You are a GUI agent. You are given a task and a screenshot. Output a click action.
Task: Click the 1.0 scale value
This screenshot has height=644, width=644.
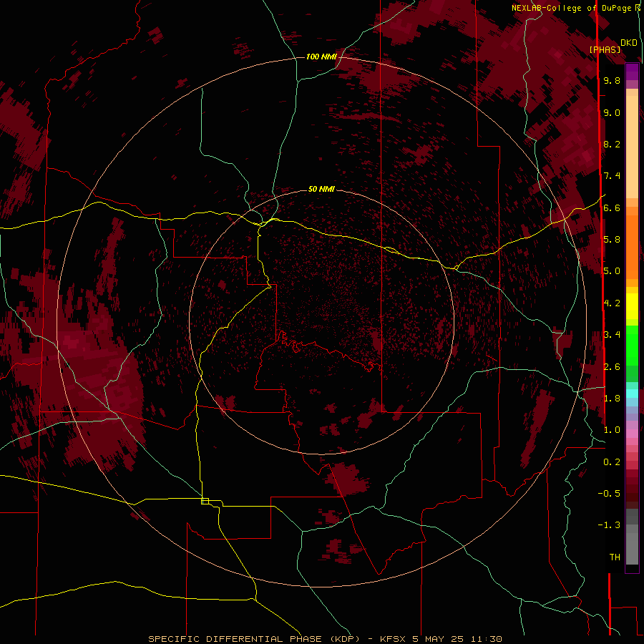pos(612,430)
